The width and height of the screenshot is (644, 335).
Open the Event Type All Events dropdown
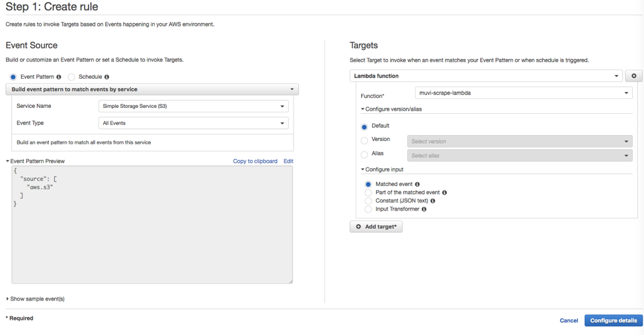(194, 123)
